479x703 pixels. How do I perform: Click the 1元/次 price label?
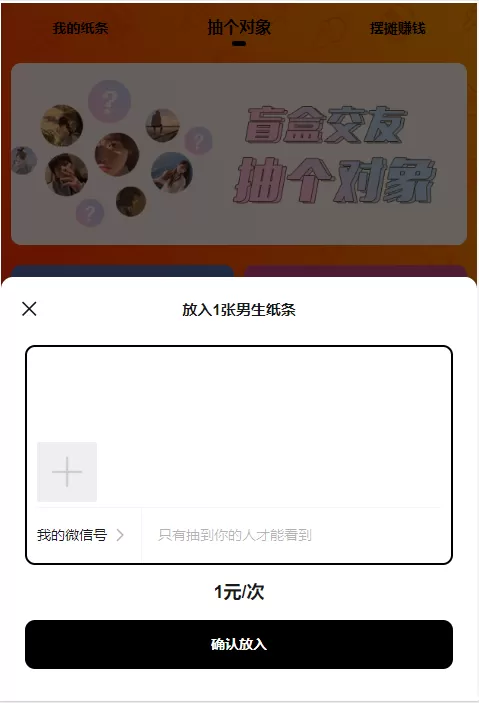239,592
